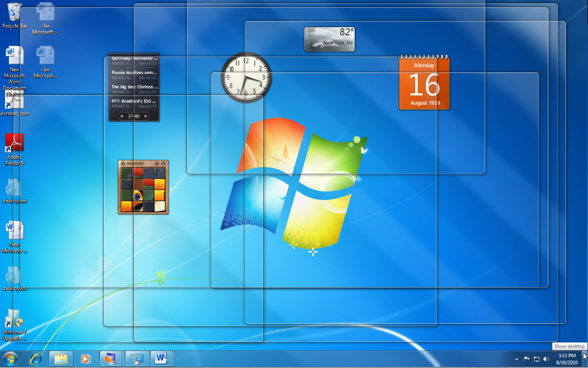
Task: Select desktop.ini above Windows 7 Upgrade
Action: (x=14, y=278)
